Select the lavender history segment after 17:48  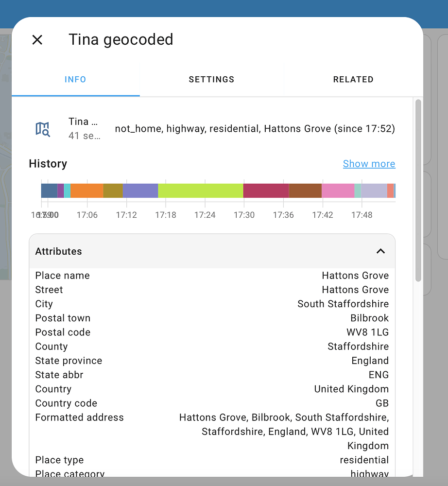click(x=374, y=191)
